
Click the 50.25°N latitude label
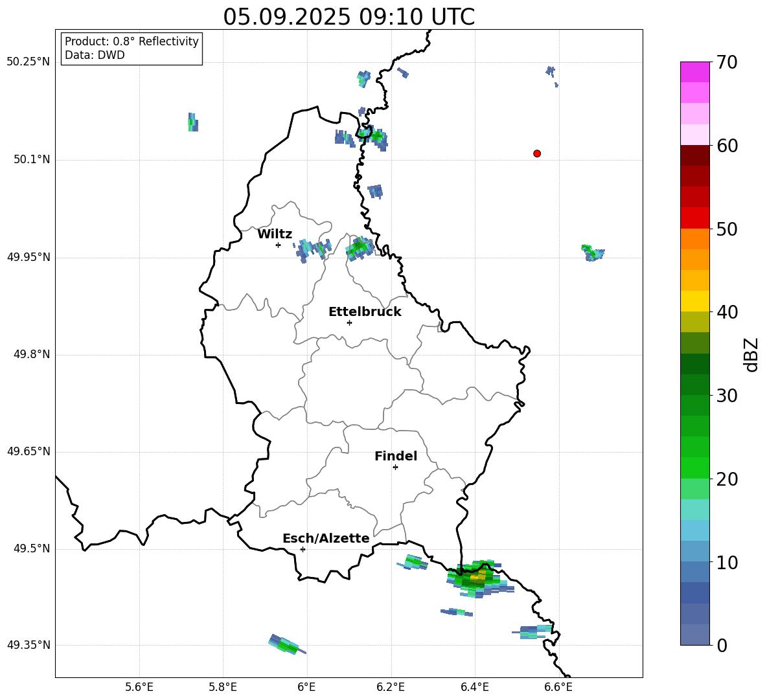pyautogui.click(x=29, y=62)
